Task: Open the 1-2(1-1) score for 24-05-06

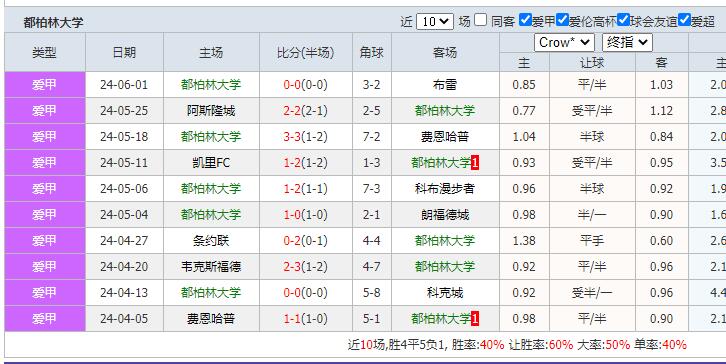Action: 306,188
